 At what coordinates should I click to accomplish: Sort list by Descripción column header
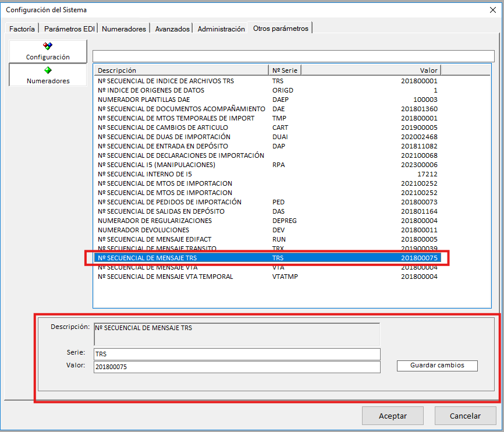click(181, 70)
